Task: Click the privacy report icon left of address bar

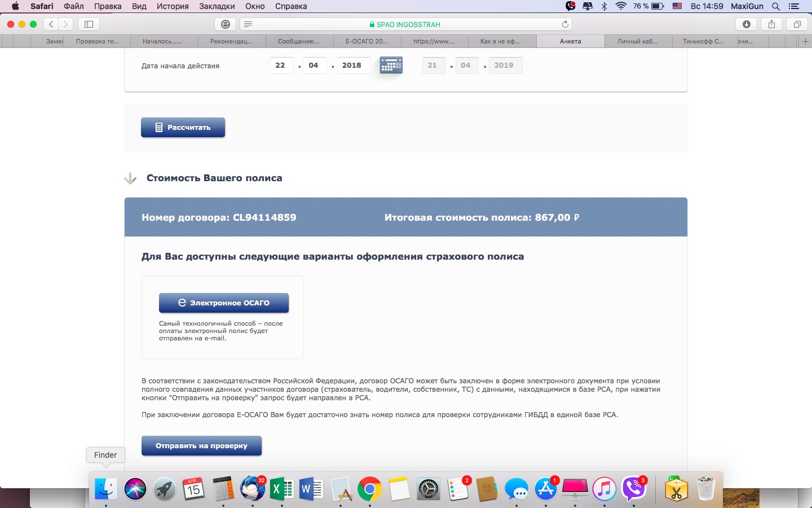Action: click(x=226, y=24)
